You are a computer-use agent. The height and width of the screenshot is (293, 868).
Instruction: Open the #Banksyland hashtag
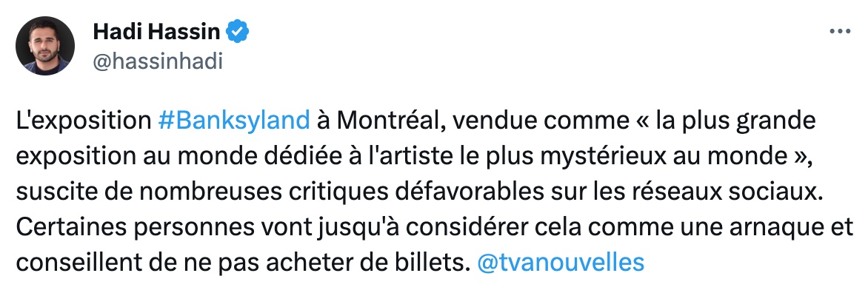pos(233,121)
